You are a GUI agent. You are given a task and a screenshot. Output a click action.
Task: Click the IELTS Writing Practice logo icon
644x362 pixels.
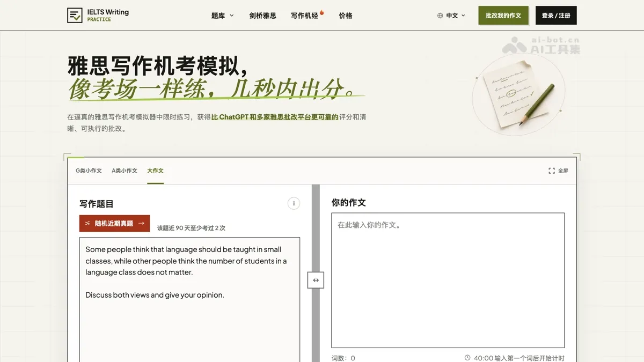click(x=75, y=16)
